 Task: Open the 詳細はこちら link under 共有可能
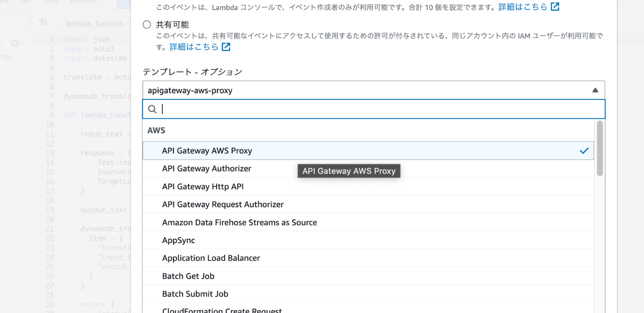click(x=194, y=47)
